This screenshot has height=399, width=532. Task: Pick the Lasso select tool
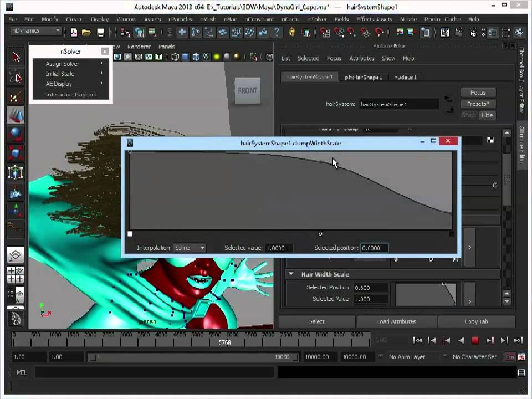(x=16, y=78)
